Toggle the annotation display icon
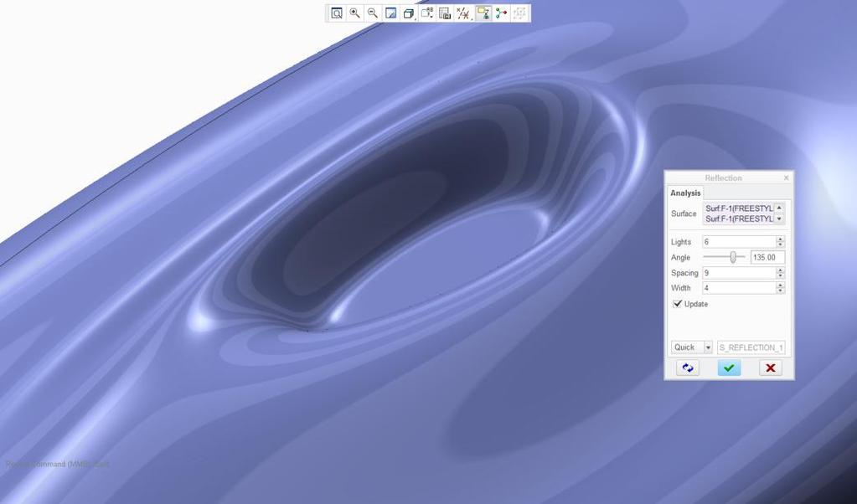 [483, 13]
